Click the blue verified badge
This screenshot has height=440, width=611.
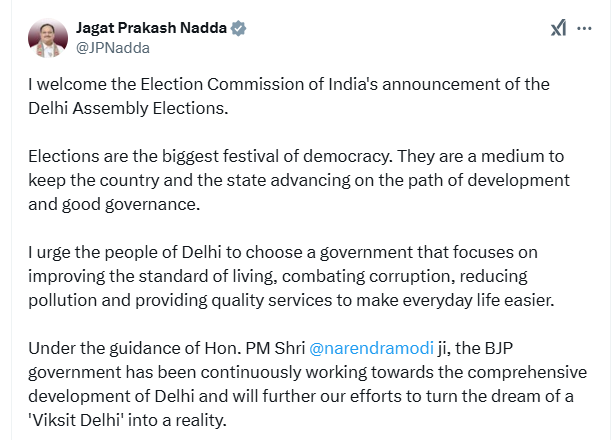(x=238, y=28)
